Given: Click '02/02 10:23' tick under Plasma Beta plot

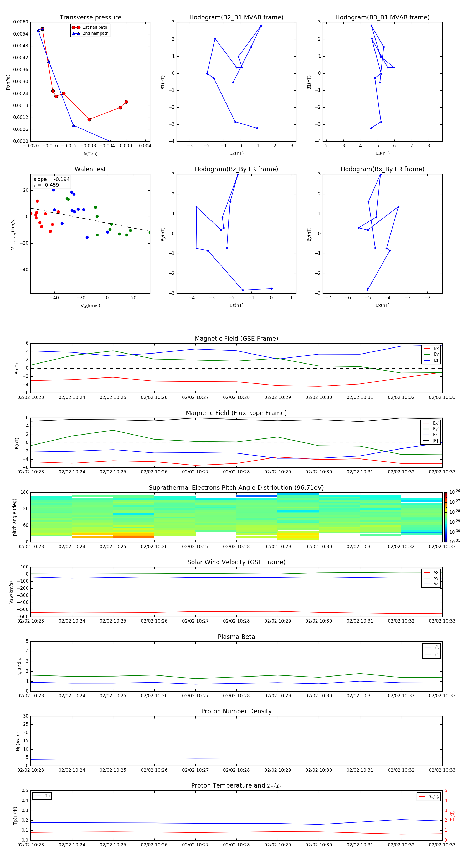Looking at the screenshot, I should [x=31, y=695].
